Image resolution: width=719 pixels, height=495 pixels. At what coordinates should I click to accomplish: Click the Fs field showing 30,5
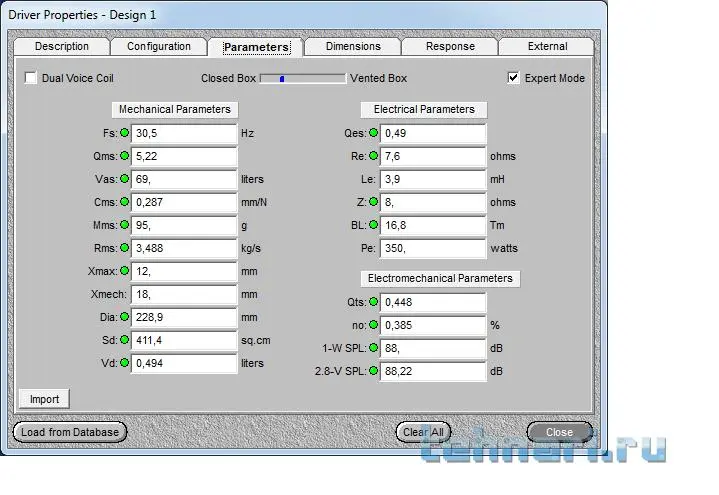pyautogui.click(x=184, y=133)
